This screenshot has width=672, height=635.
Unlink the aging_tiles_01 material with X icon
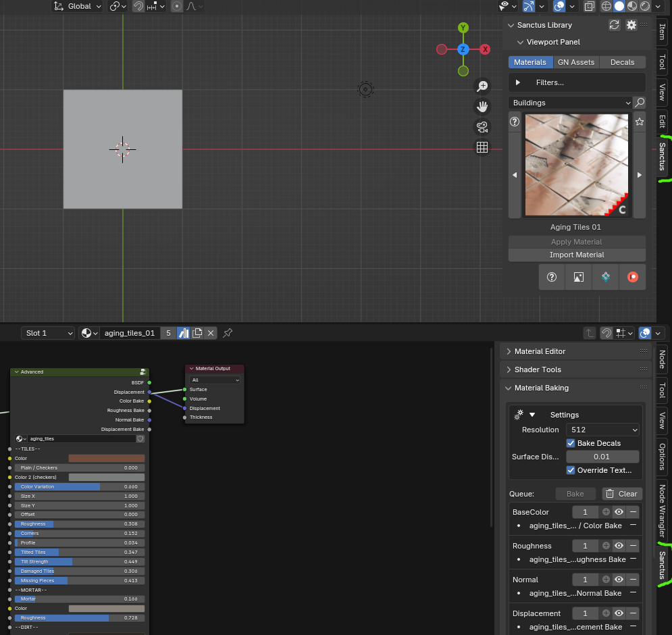[211, 333]
